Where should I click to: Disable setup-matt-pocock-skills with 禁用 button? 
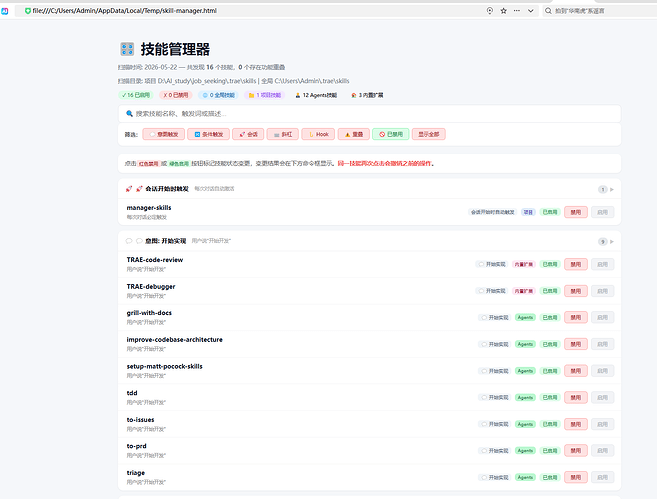tap(576, 371)
